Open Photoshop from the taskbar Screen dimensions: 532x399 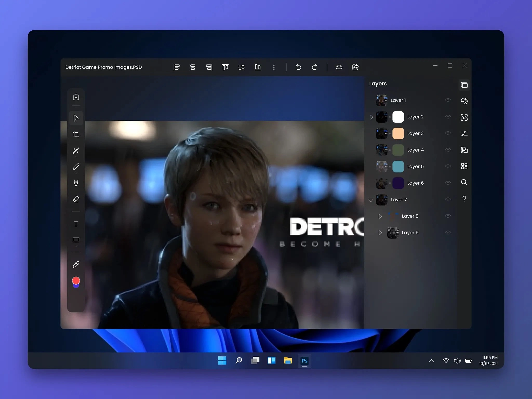[304, 361]
